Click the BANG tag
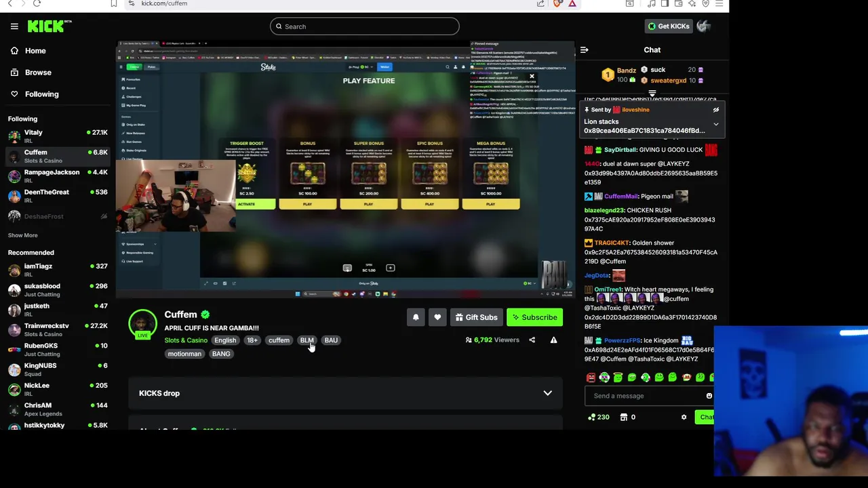868x488 pixels. pos(221,354)
